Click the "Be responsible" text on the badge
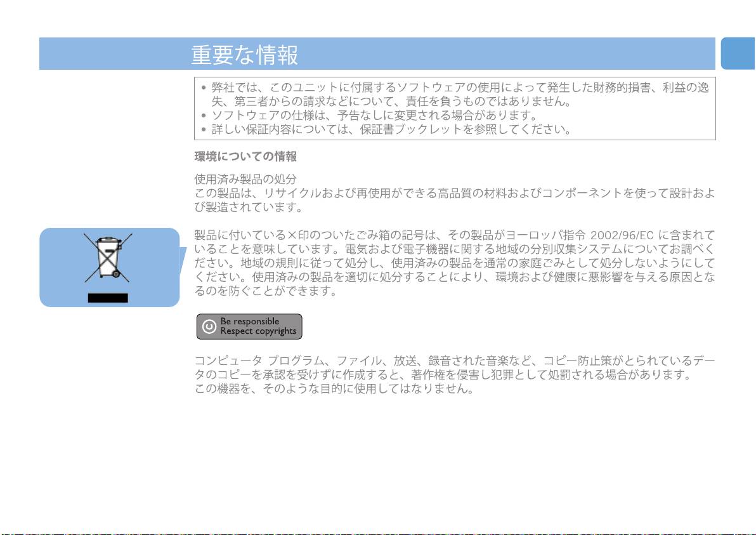The width and height of the screenshot is (756, 535). coord(250,321)
